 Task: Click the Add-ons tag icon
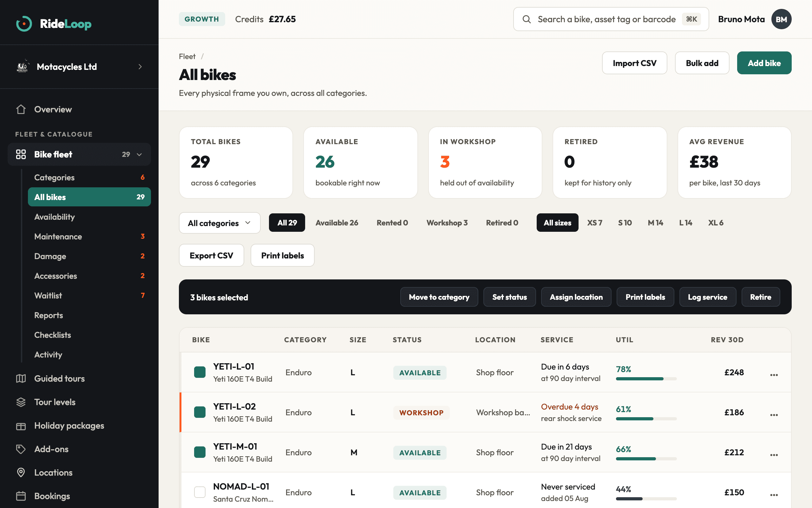coord(21,449)
